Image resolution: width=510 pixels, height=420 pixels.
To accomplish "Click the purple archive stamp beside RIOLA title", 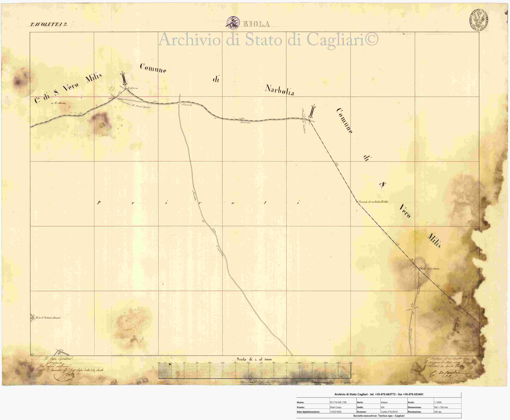I will (233, 23).
